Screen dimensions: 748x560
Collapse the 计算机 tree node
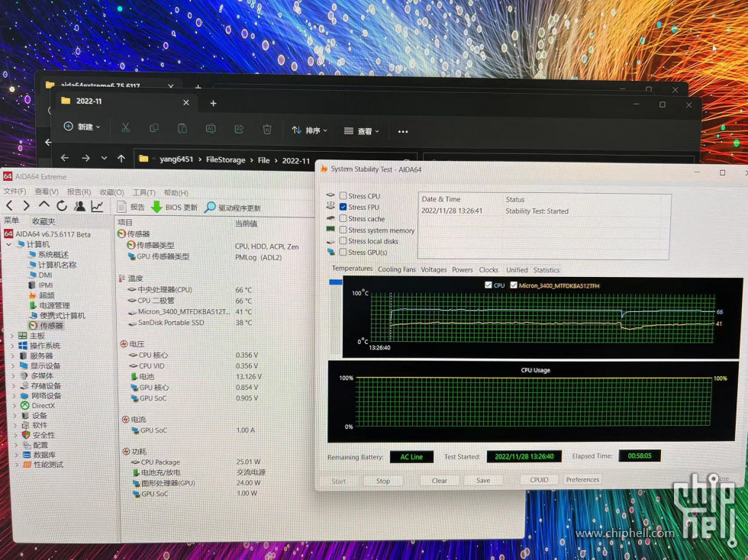(x=8, y=244)
